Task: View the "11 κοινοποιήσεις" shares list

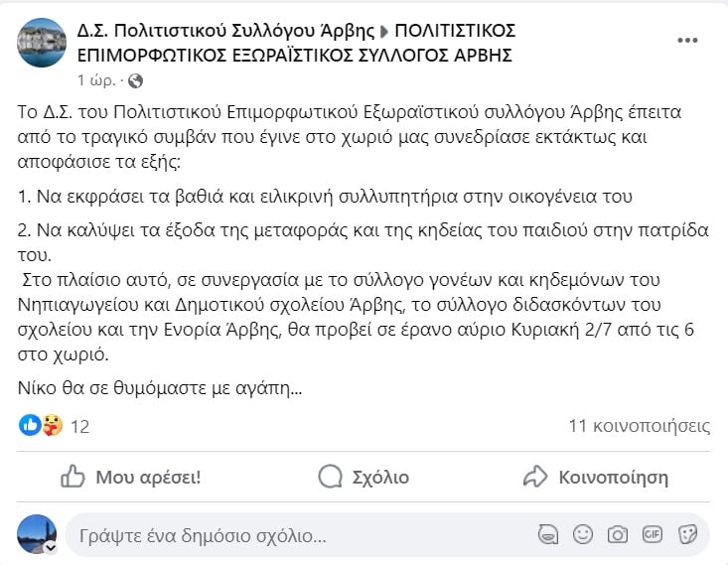Action: point(639,426)
